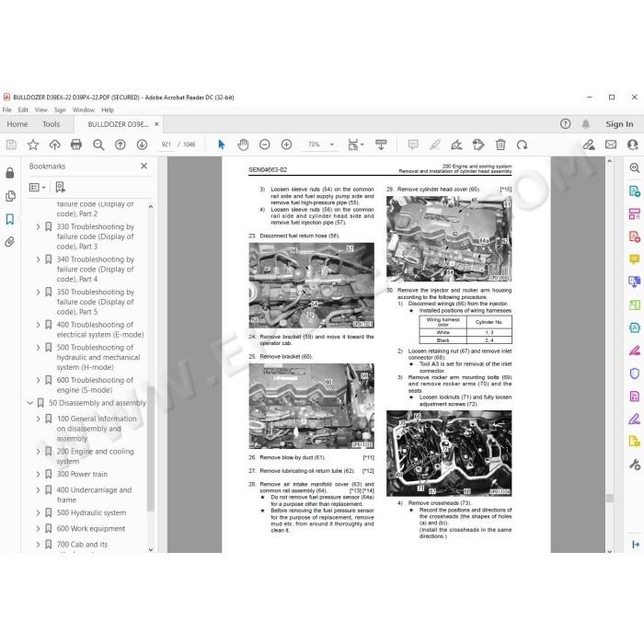644x644 pixels.
Task: Switch to the Tools tab
Action: [x=52, y=124]
